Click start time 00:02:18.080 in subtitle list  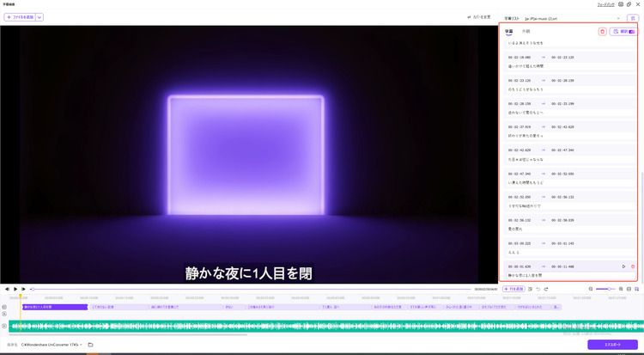[x=519, y=58]
